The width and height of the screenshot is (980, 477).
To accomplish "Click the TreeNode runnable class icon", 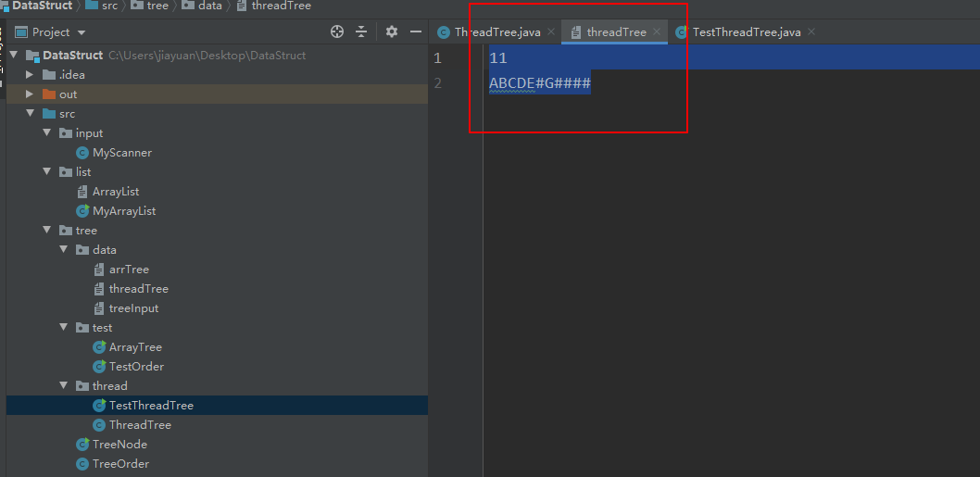I will coord(82,444).
